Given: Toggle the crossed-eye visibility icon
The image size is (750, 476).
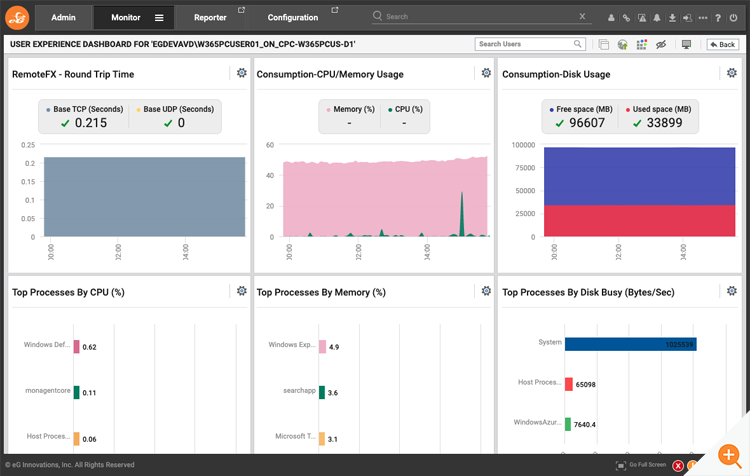Looking at the screenshot, I should tap(661, 44).
